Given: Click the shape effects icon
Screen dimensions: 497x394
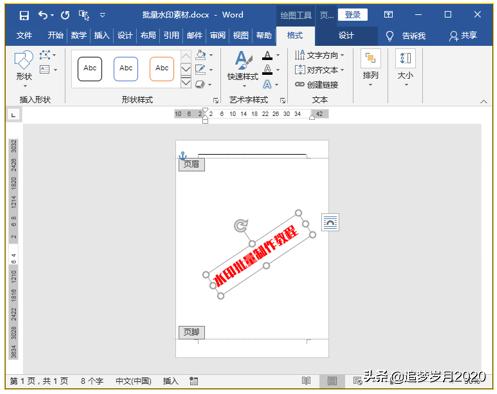Looking at the screenshot, I should coord(200,84).
